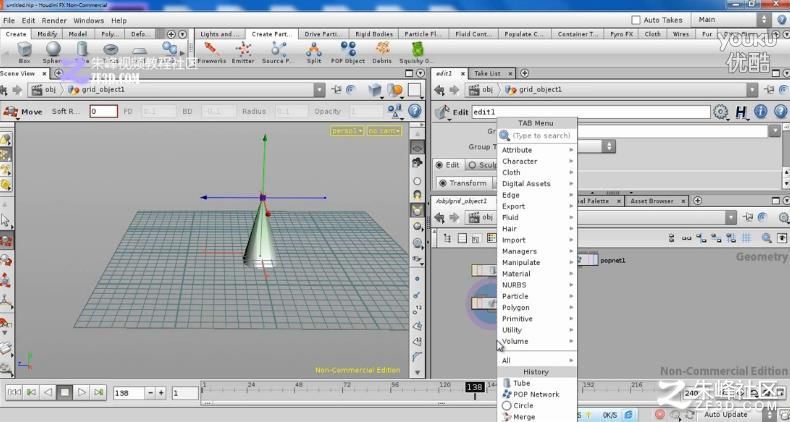790x422 pixels.
Task: Switch to the Modify shelf tab
Action: coord(47,34)
